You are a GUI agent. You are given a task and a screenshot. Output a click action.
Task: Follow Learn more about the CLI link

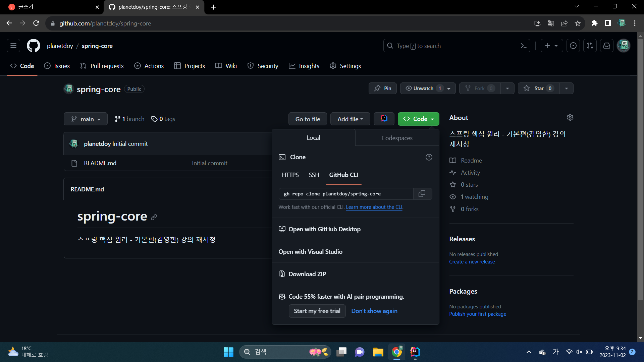[374, 207]
